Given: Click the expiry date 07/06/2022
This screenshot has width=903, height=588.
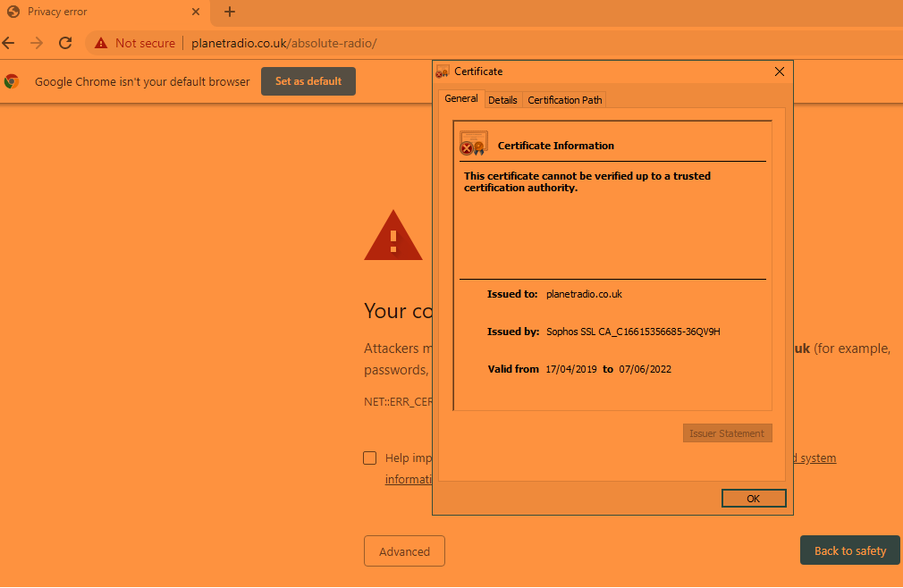Looking at the screenshot, I should [645, 369].
